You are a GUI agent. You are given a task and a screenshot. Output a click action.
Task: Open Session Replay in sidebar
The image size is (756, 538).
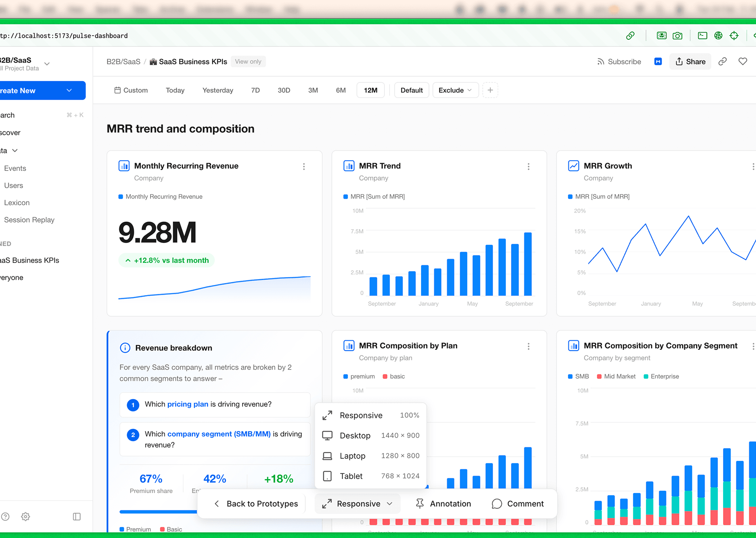[29, 220]
